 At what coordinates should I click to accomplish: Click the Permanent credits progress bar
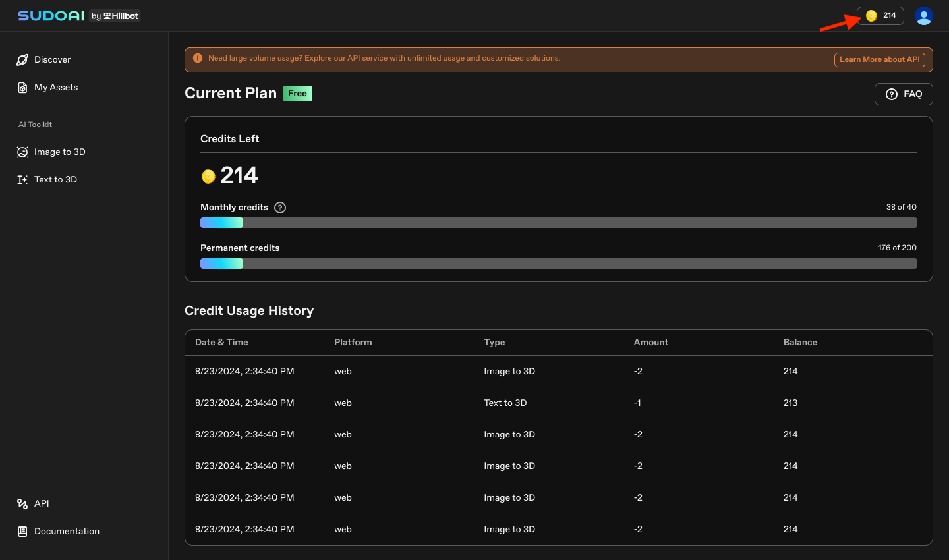pyautogui.click(x=559, y=264)
